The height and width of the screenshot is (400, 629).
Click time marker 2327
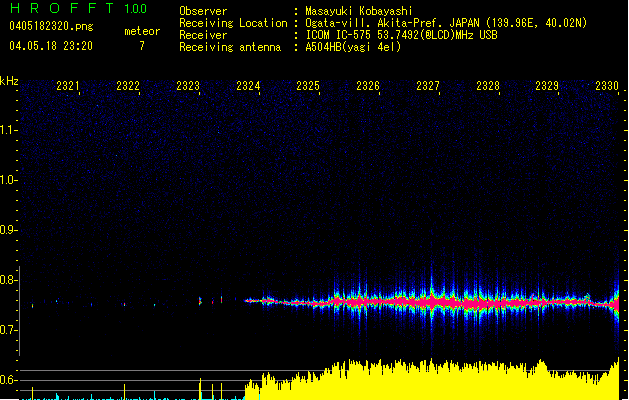pyautogui.click(x=428, y=86)
